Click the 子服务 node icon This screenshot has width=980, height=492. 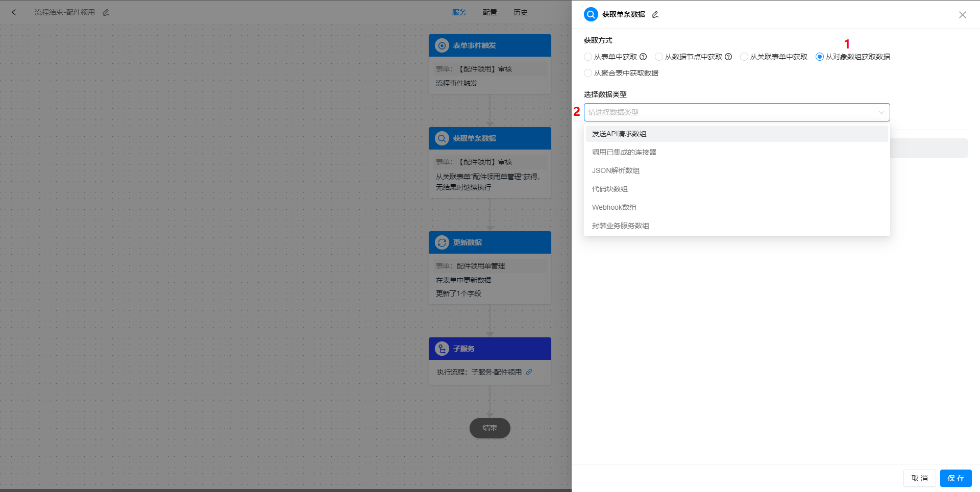[x=442, y=349]
